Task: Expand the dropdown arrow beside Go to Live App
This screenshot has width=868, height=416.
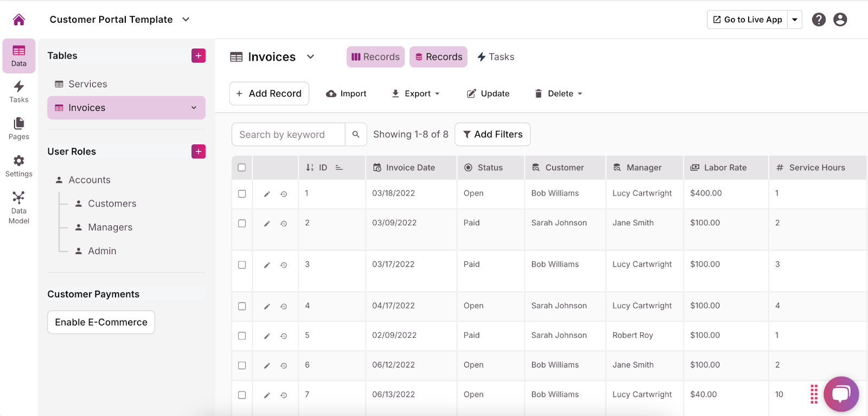Action: tap(795, 20)
